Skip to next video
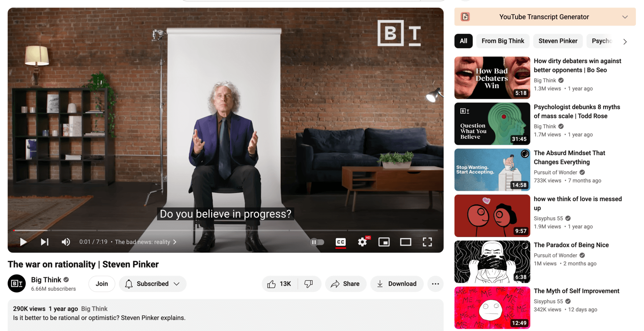Screen dimensions: 644x331 (x=44, y=242)
